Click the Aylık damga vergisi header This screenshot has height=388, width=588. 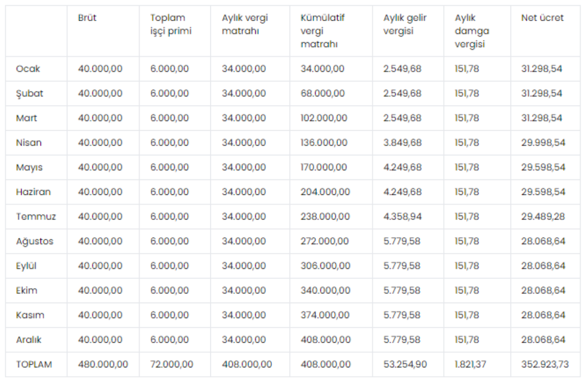[x=472, y=31]
